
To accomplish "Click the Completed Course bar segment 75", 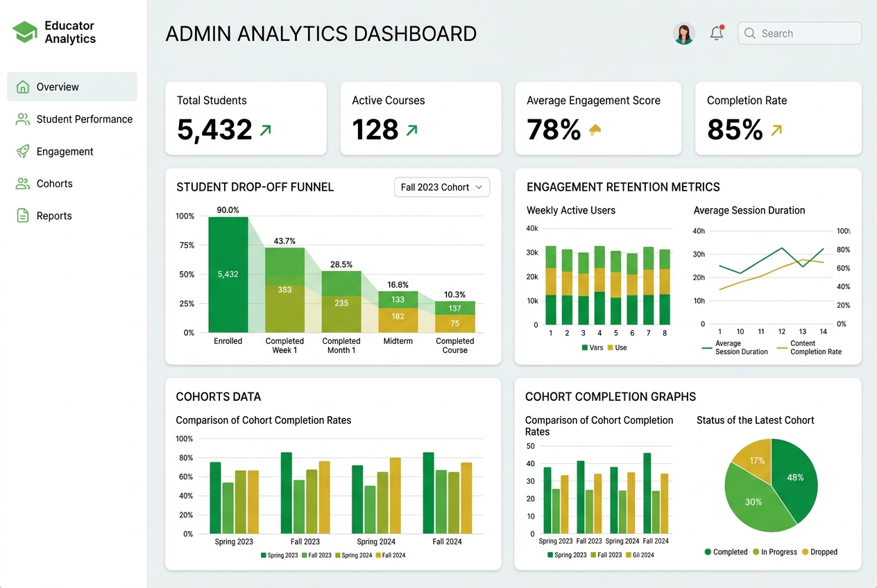I will 455,324.
